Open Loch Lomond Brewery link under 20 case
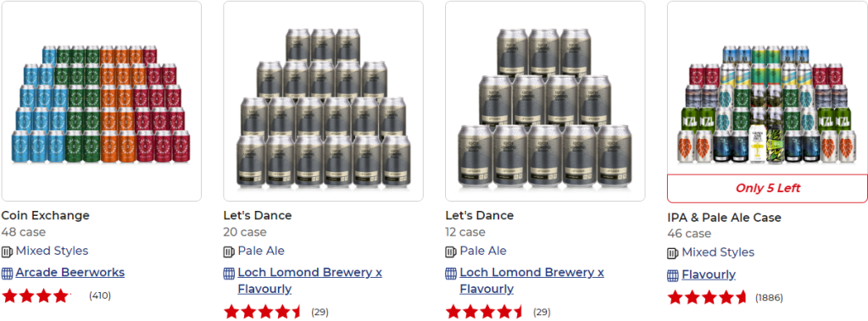 click(310, 280)
